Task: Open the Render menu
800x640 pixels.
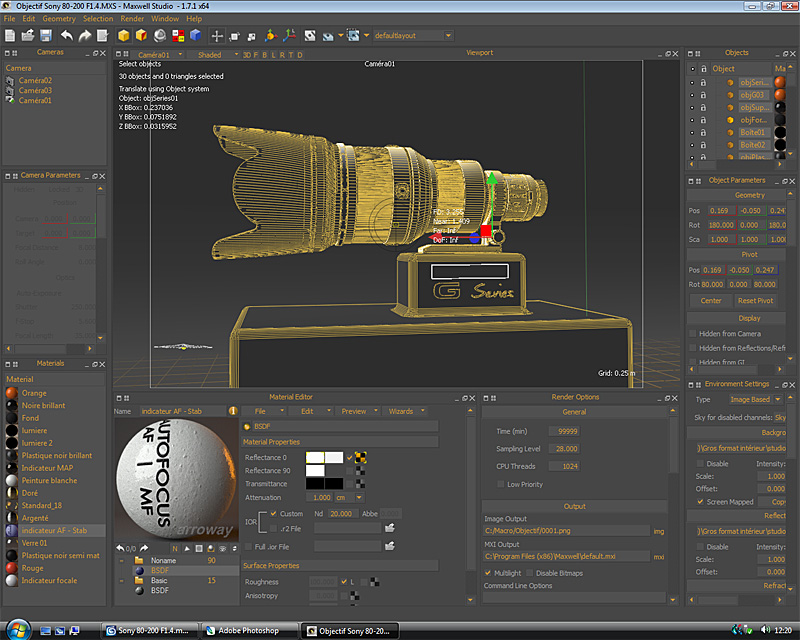Action: pyautogui.click(x=132, y=18)
